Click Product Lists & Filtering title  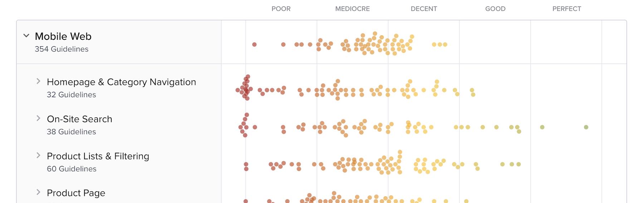point(98,156)
